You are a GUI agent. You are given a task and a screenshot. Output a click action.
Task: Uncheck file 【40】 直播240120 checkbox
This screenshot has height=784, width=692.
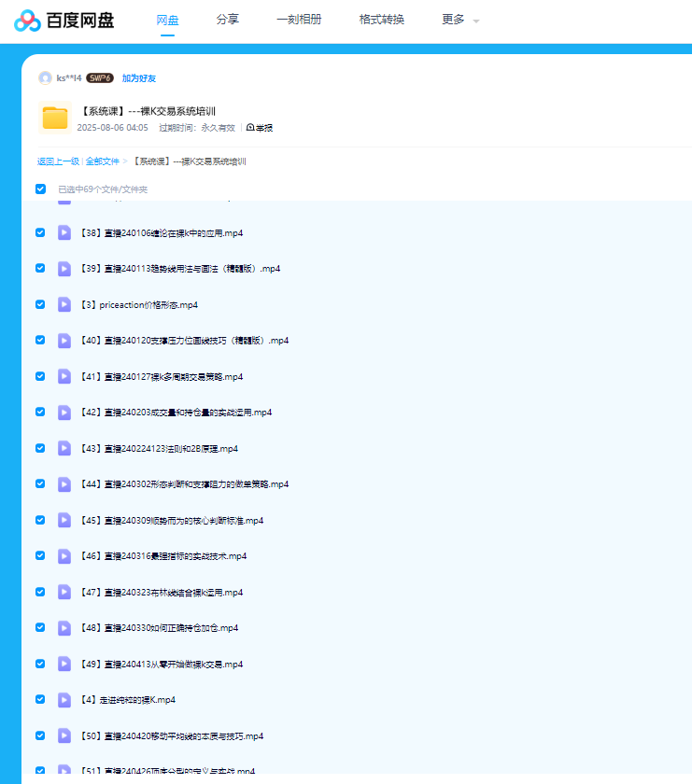tap(40, 340)
